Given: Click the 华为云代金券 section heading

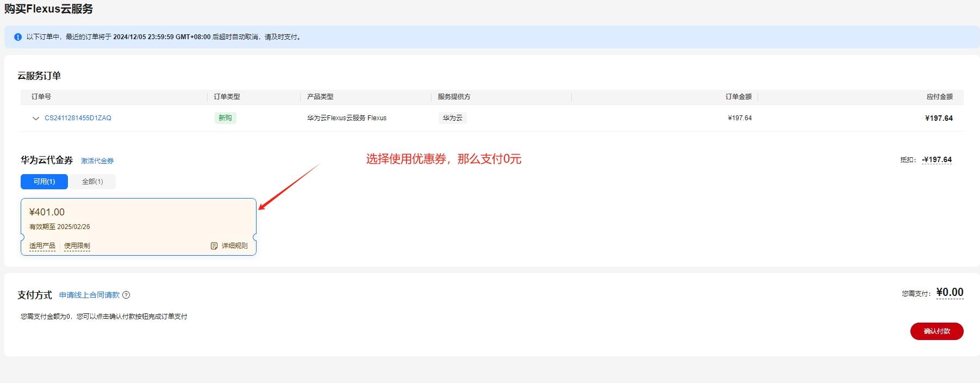Looking at the screenshot, I should click(x=47, y=160).
